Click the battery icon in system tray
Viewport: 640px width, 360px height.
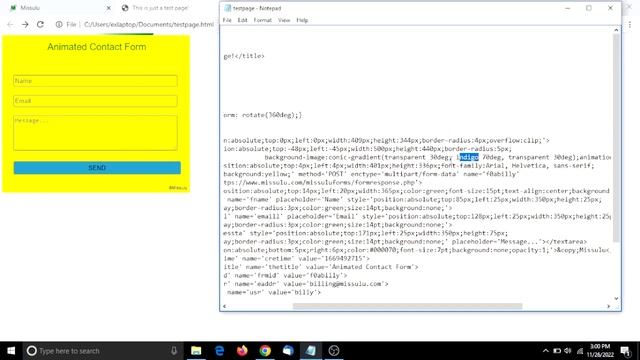[557, 351]
